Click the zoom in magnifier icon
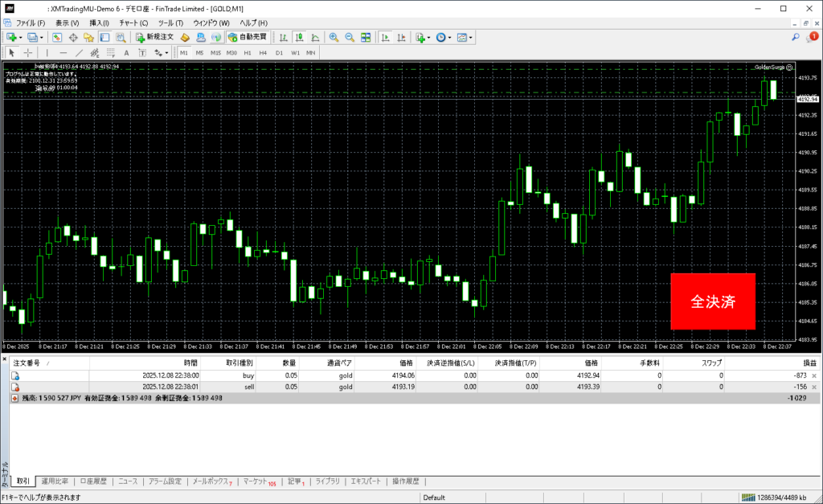Image resolution: width=823 pixels, height=504 pixels. pos(334,37)
